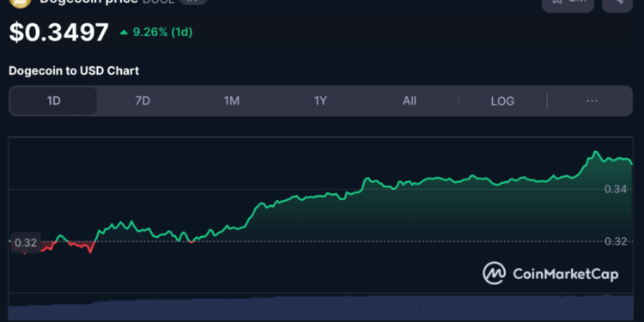644x322 pixels.
Task: Click the Dogecoin coin logo icon
Action: pos(21,3)
